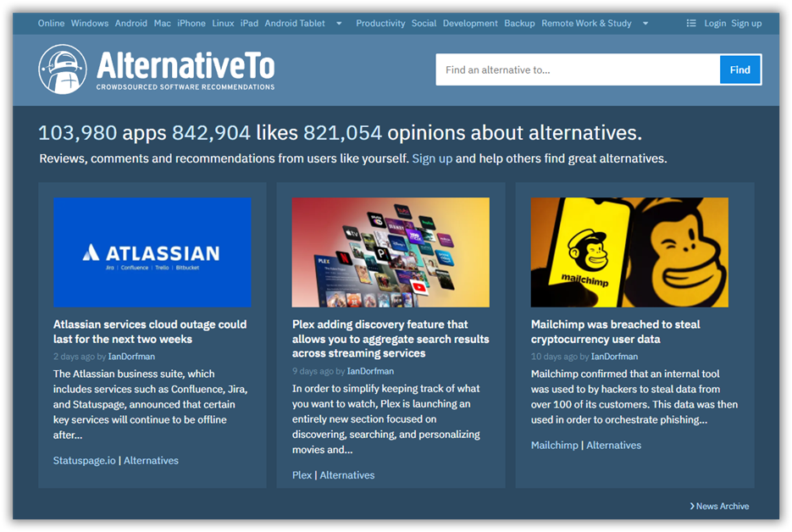Open the Remote Work & Study category

[x=586, y=23]
